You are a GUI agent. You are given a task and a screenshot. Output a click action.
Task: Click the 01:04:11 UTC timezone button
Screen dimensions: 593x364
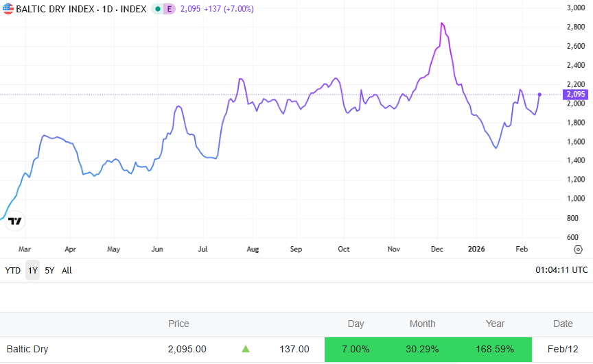tap(561, 270)
